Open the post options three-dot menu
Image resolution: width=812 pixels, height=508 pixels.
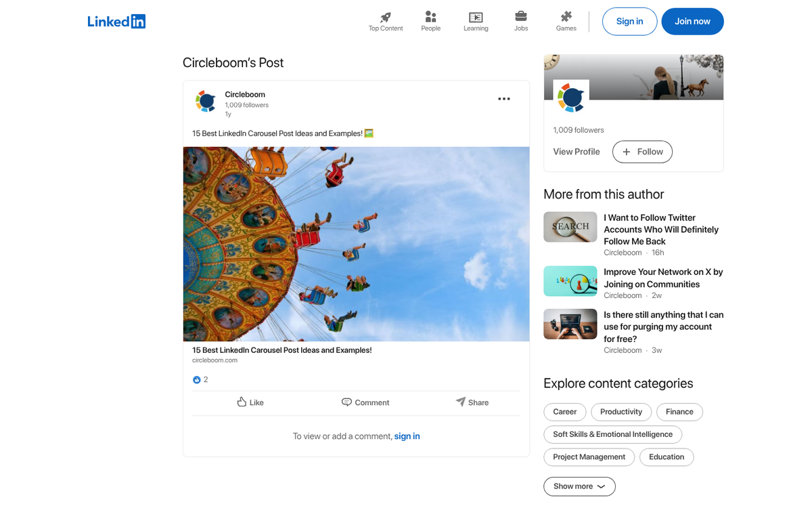(x=503, y=99)
